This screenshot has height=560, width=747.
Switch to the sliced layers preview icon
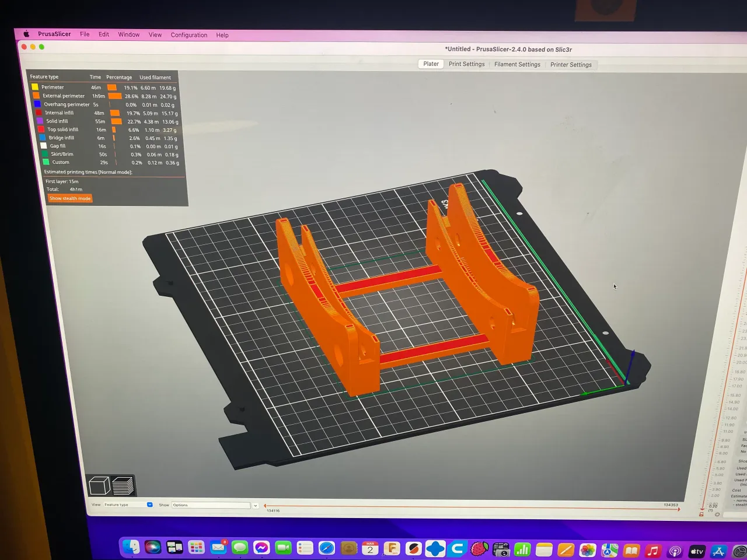coord(123,485)
